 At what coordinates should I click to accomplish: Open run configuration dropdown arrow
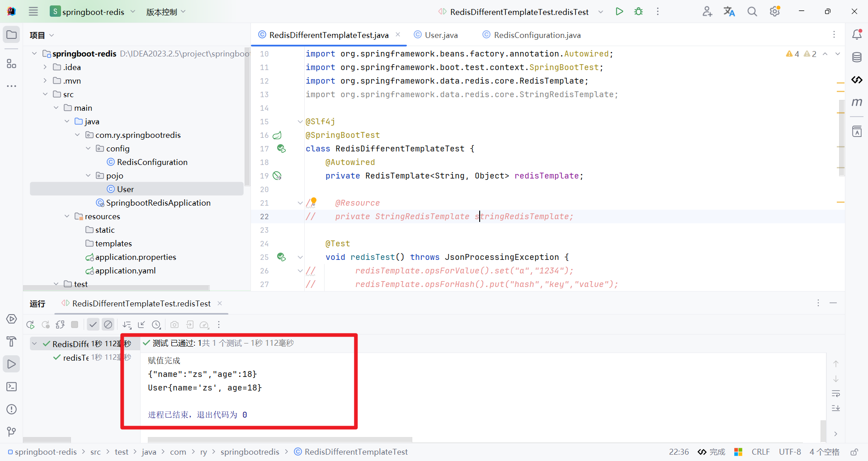tap(600, 12)
